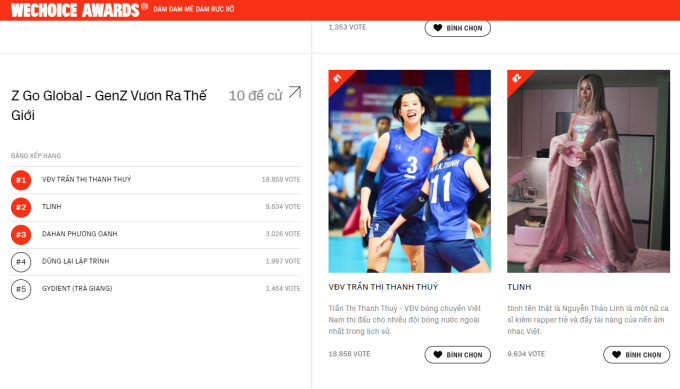Image resolution: width=680 pixels, height=389 pixels.
Task: Click the #5 rank badge in ranking list
Action: pos(21,289)
